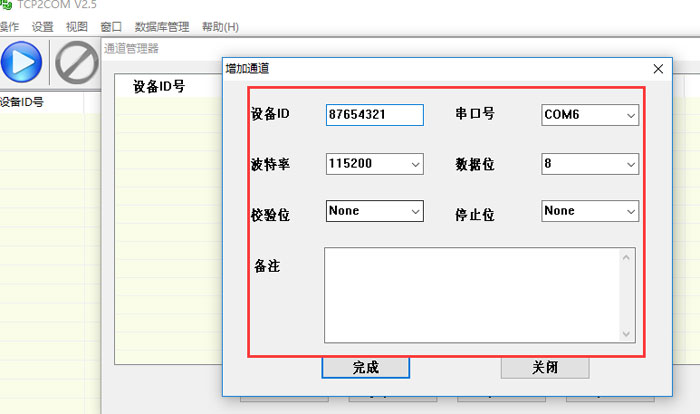
Task: Open the 窗口 menu
Action: coord(111,26)
